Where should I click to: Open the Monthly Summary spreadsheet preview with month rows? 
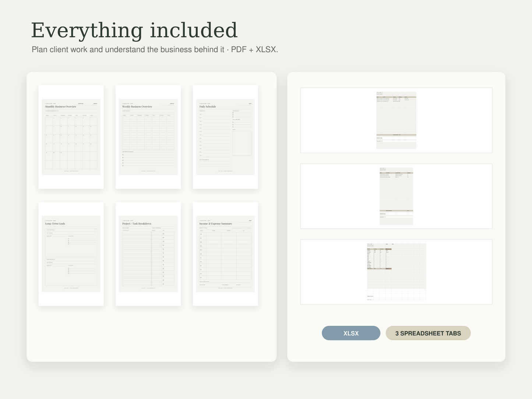click(396, 272)
